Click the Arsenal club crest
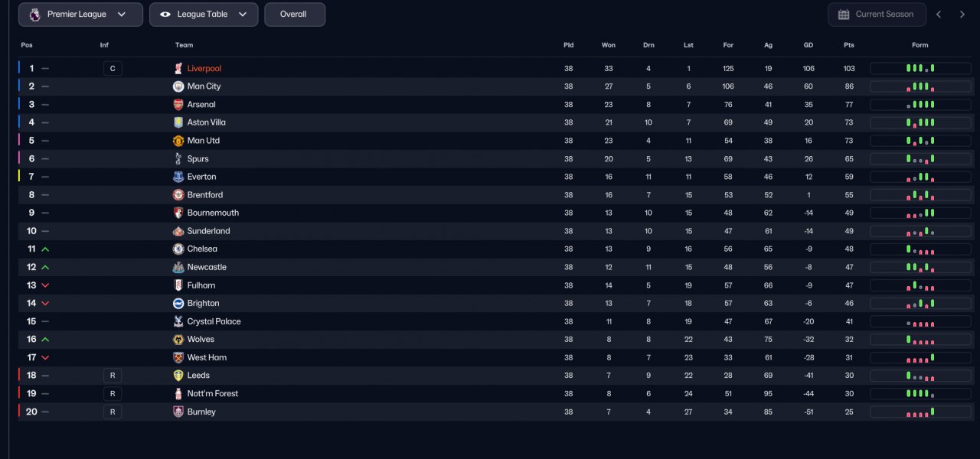 tap(178, 105)
